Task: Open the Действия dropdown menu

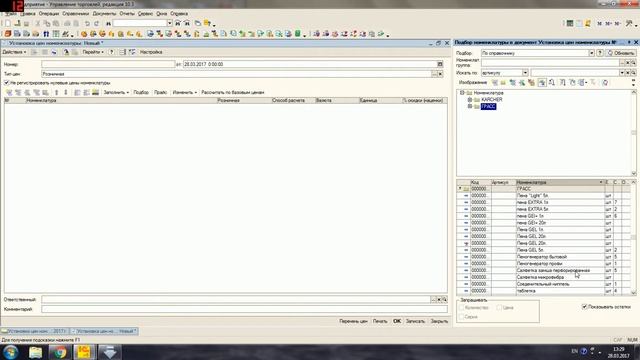Action: click(x=14, y=52)
